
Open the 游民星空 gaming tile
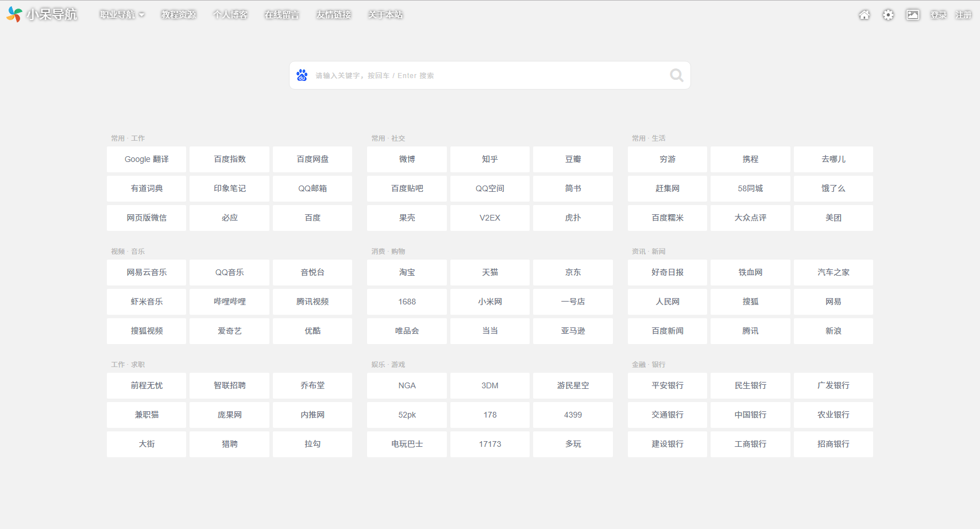[573, 385]
